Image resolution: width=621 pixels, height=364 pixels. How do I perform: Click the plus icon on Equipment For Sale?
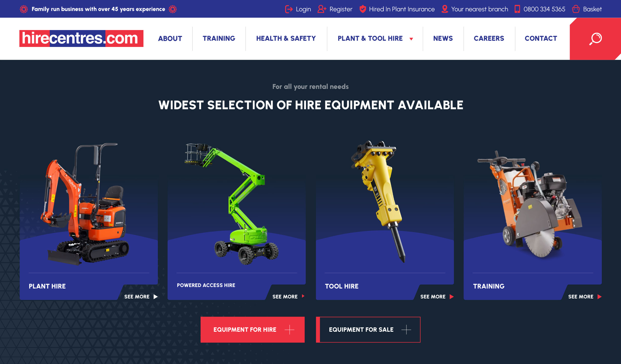click(x=406, y=330)
